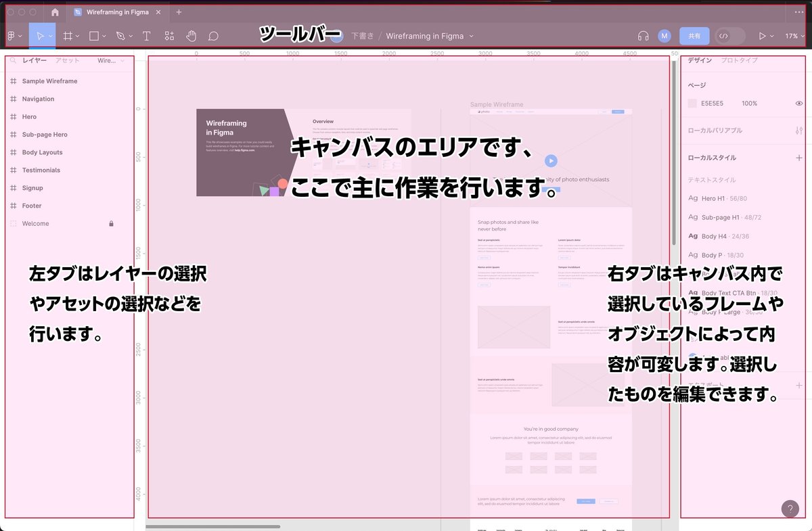Switch to the アセット tab
Image resolution: width=812 pixels, height=531 pixels.
coord(67,60)
